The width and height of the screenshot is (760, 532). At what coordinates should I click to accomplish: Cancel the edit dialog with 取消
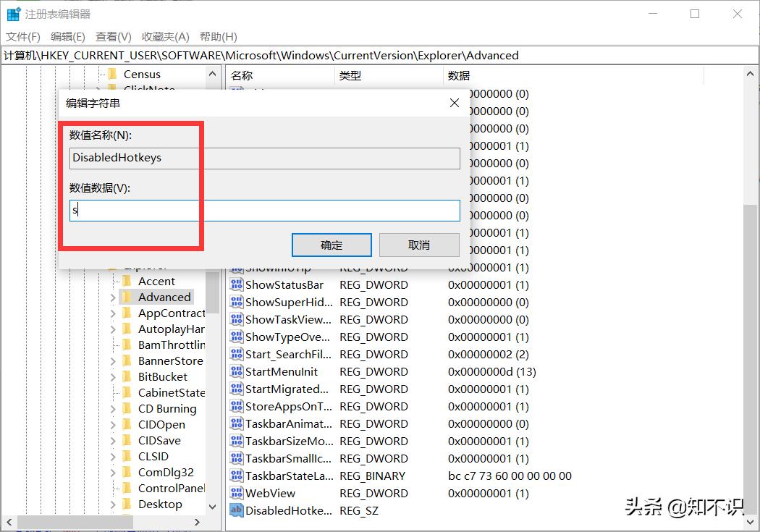pos(419,245)
